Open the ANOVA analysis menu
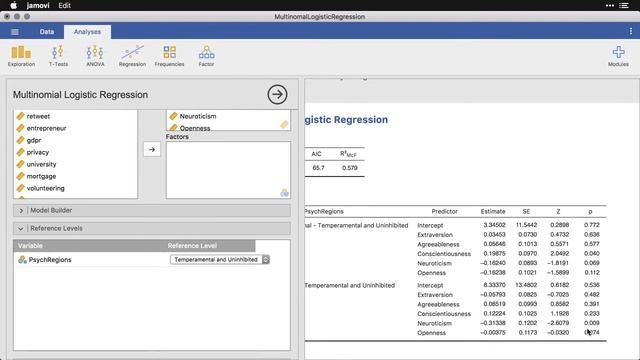This screenshot has height=360, width=640. [95, 56]
